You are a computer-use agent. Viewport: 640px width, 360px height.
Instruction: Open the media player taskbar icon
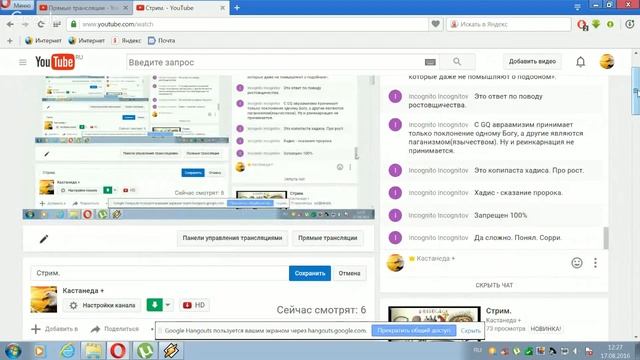point(40,351)
